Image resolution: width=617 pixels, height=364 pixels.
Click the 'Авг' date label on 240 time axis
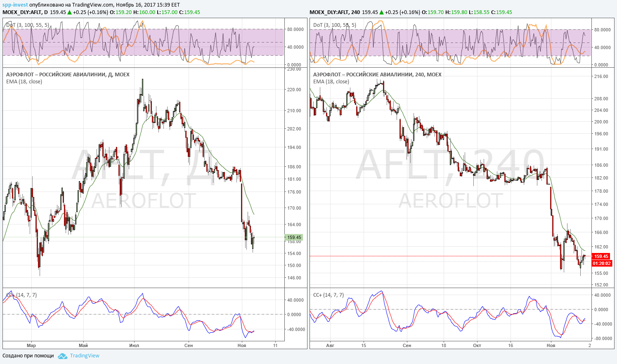[330, 345]
